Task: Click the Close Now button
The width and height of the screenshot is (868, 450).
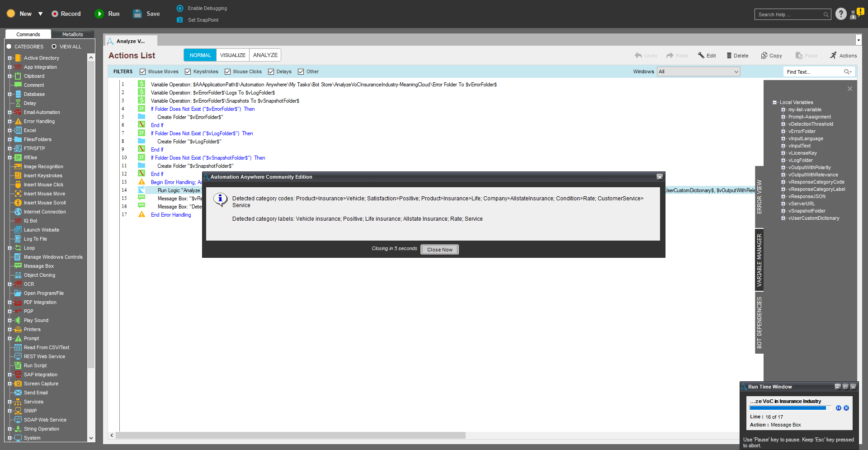Action: point(440,250)
